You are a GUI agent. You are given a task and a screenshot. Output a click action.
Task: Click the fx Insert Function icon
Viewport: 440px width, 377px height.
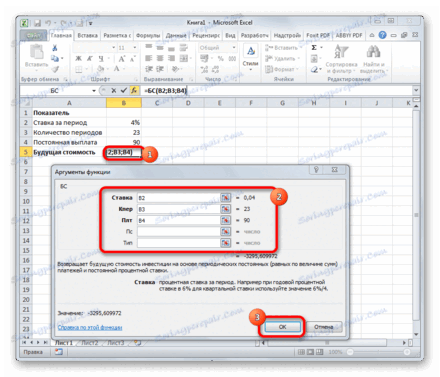pos(134,91)
